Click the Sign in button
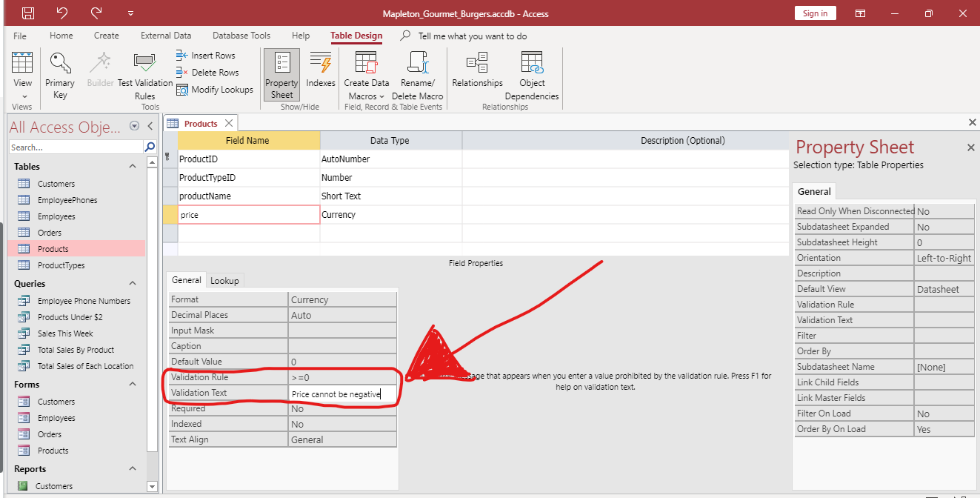Viewport: 980px width, 498px height. point(816,13)
